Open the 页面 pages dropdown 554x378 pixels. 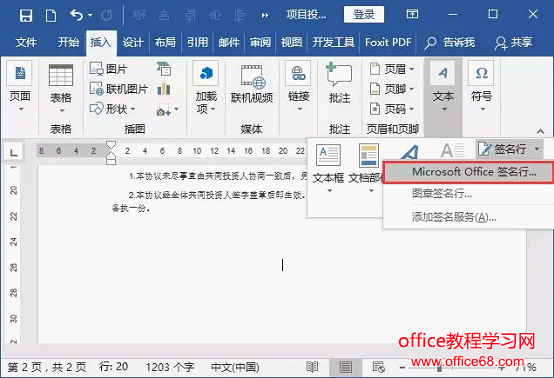(x=20, y=87)
